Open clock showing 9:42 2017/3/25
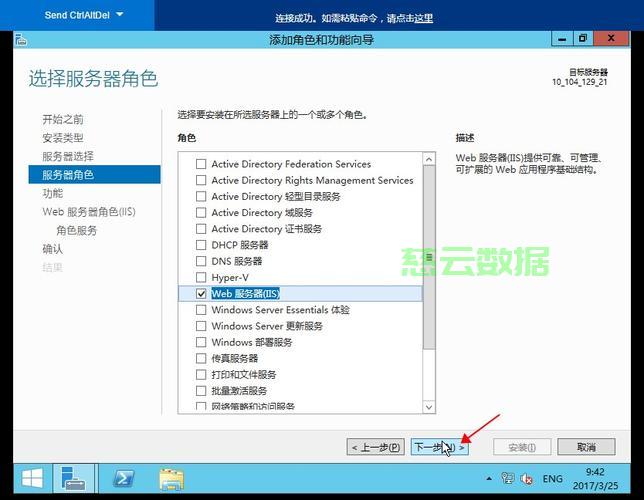Screen dimensions: 644x500 pos(595,479)
